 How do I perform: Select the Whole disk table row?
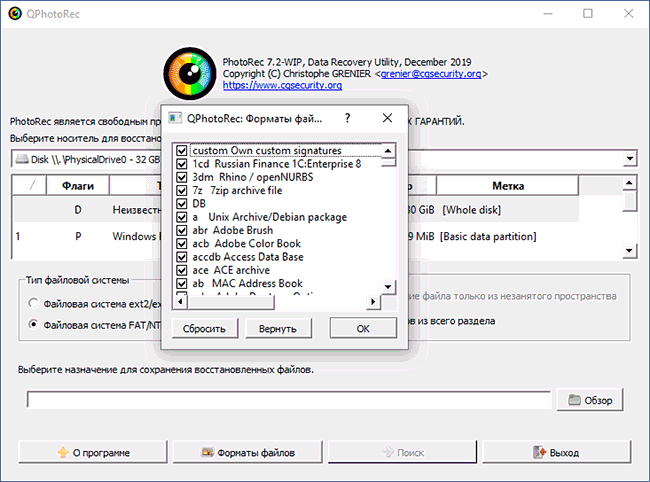click(296, 210)
